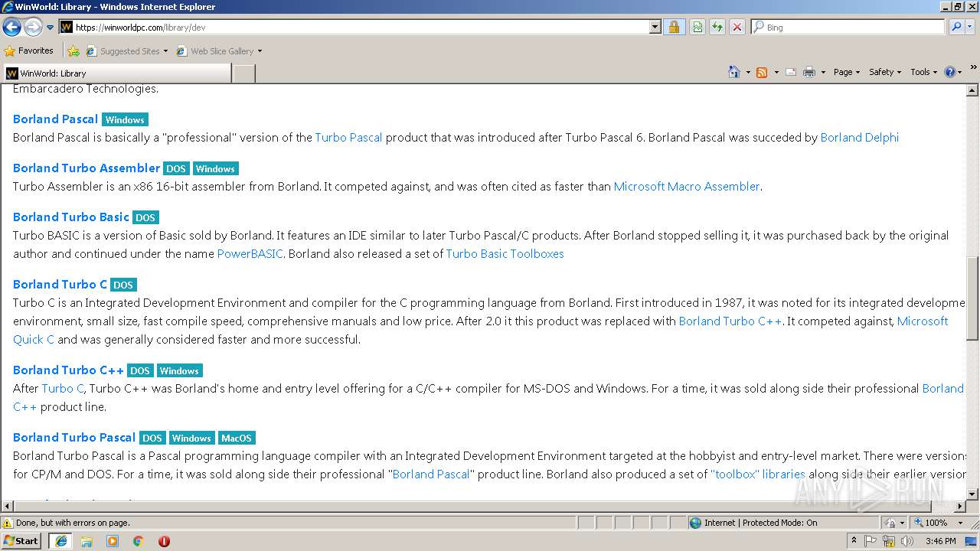Click the security lock icon
The width and height of the screenshot is (980, 551).
click(x=674, y=27)
